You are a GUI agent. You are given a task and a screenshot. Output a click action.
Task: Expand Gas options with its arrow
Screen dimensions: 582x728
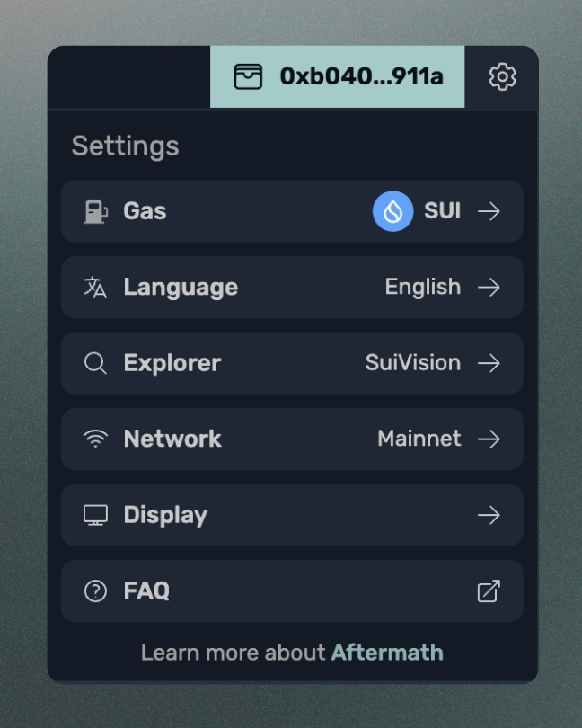[489, 211]
